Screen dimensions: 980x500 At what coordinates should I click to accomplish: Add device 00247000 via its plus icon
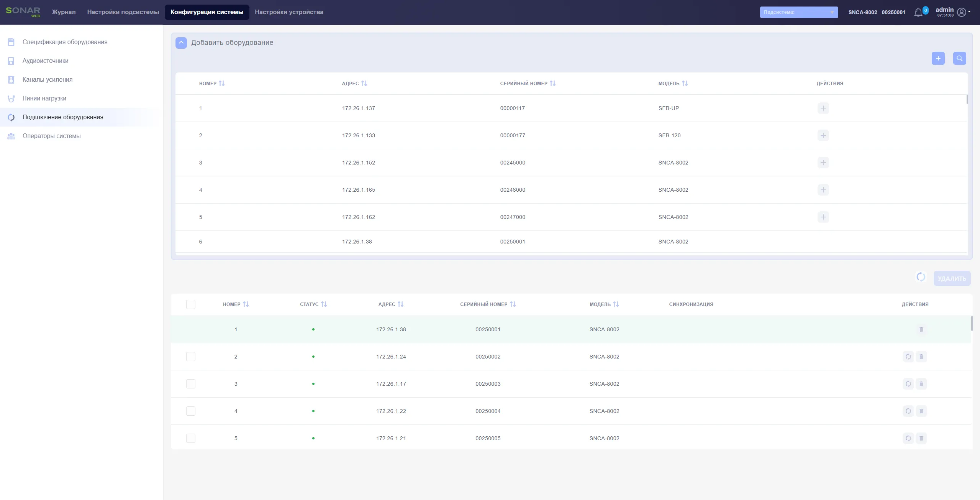823,217
